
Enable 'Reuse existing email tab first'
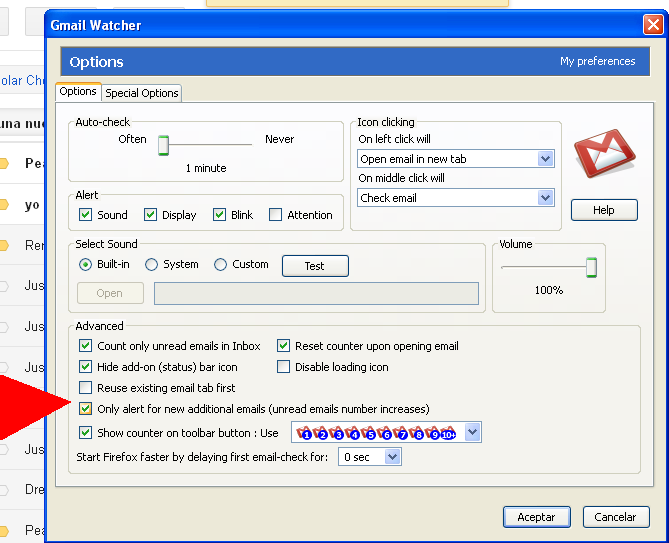point(86,388)
